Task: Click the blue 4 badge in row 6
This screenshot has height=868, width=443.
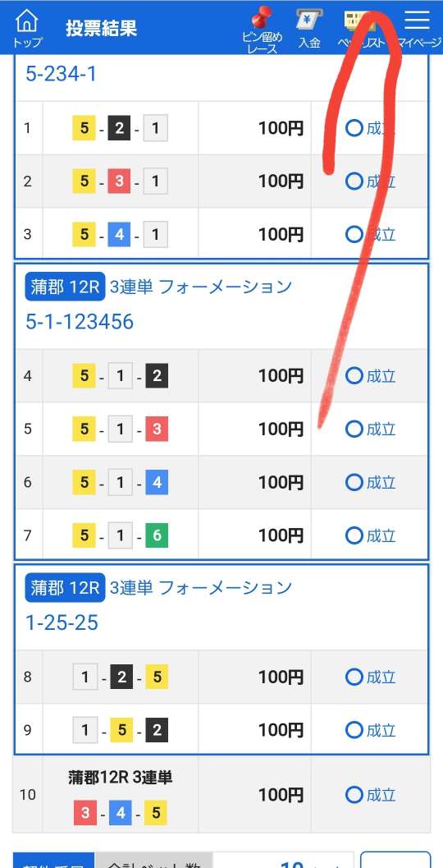Action: (157, 482)
